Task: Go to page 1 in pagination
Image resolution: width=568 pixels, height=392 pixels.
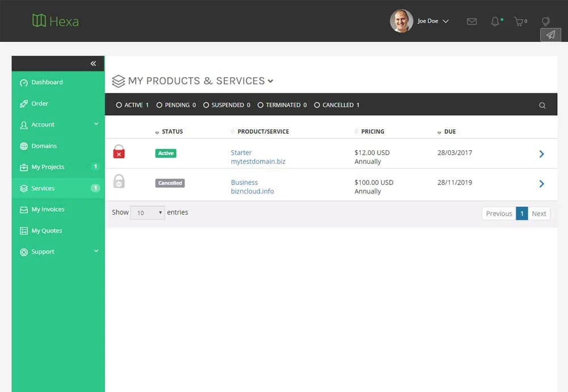Action: (x=522, y=213)
